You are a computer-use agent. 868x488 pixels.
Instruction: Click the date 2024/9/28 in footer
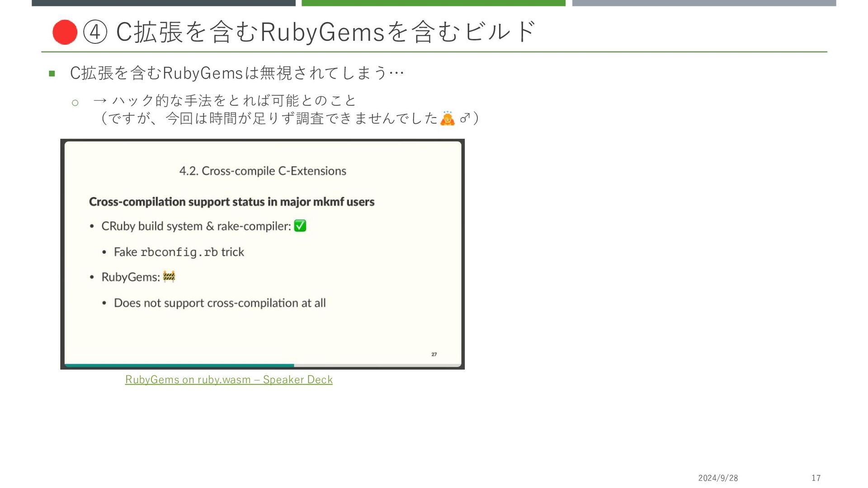click(718, 478)
